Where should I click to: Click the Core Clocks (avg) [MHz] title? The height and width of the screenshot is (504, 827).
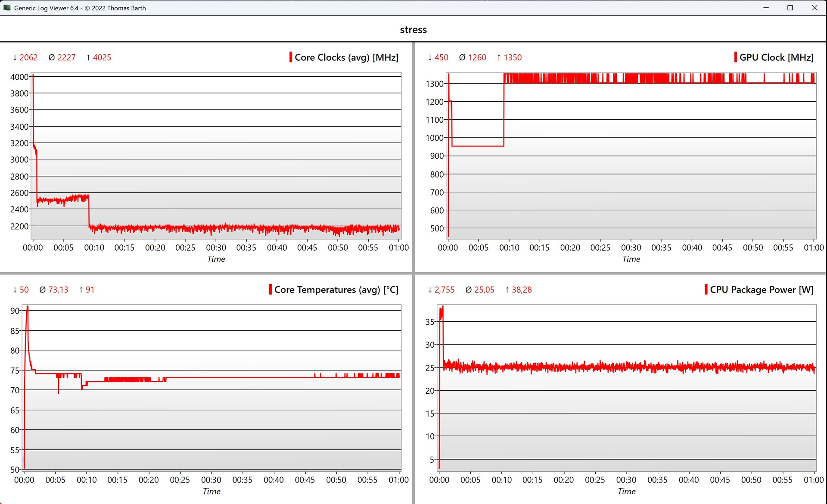346,57
